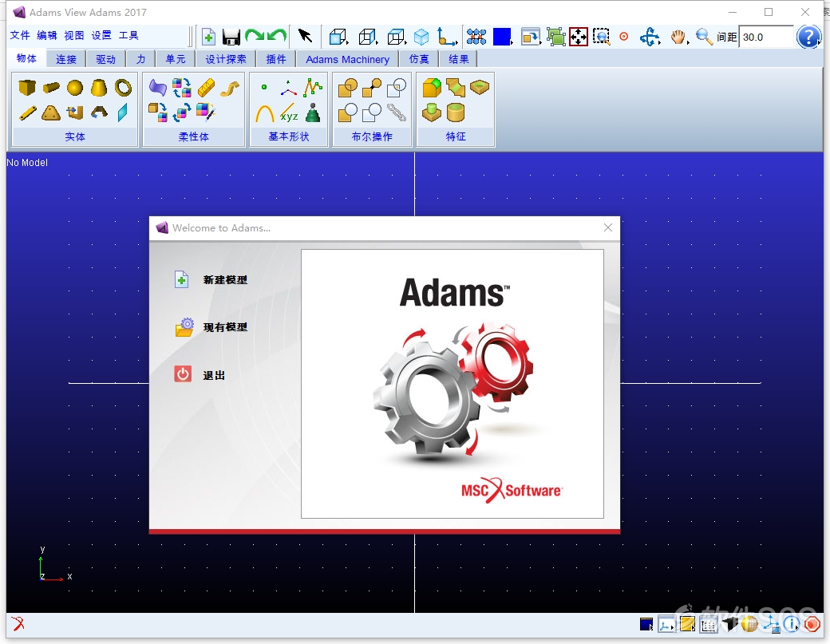The width and height of the screenshot is (830, 644).
Task: Expand the rotate view tool dropdown
Action: tap(650, 37)
